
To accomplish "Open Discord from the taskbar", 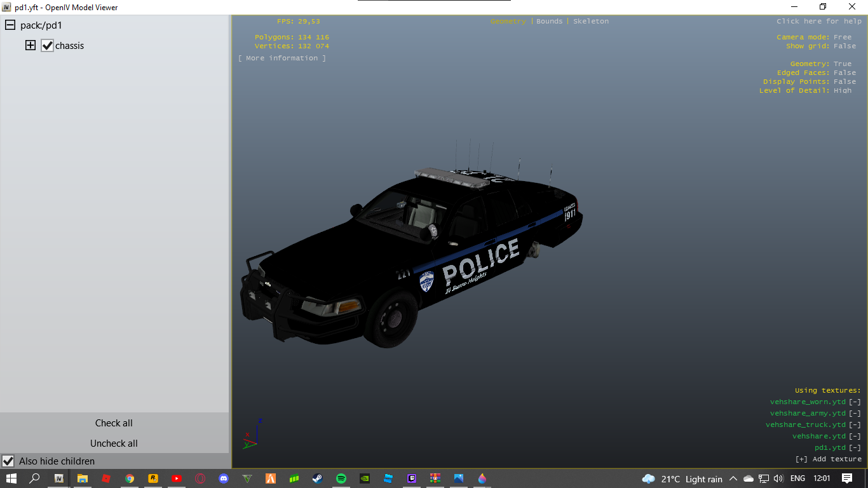I will pyautogui.click(x=224, y=478).
